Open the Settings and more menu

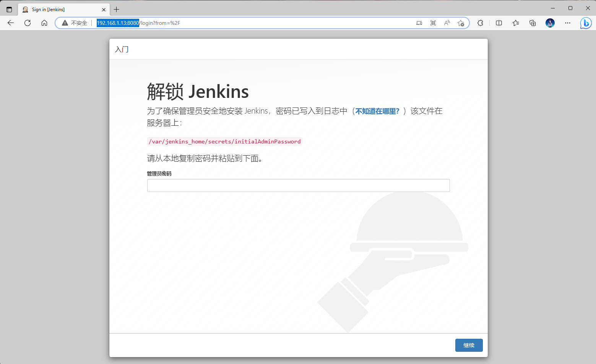click(x=568, y=23)
